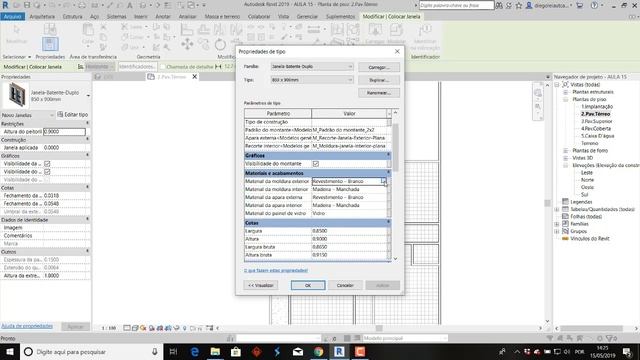
Task: Click the favorites star icon in title bar
Action: 519,5
